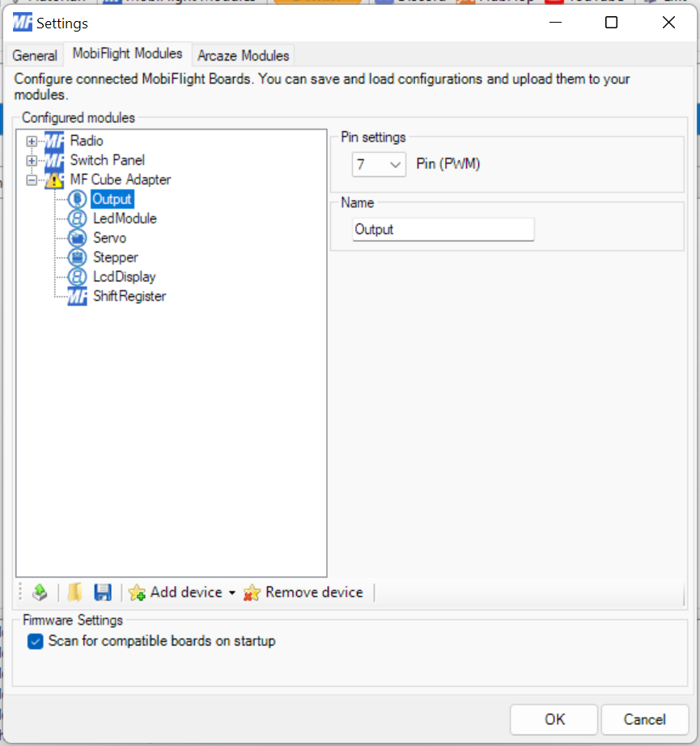Image resolution: width=700 pixels, height=746 pixels.
Task: Select the MF Cube Adapter label
Action: 121,180
